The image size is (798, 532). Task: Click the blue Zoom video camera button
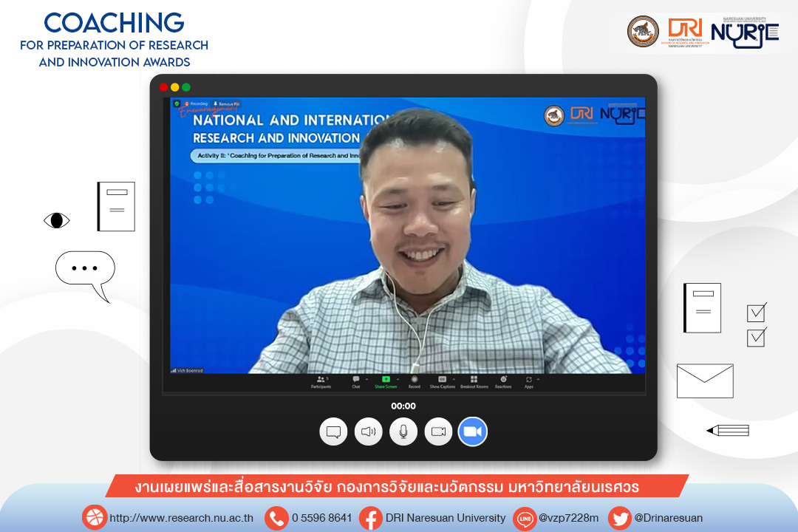tap(473, 432)
